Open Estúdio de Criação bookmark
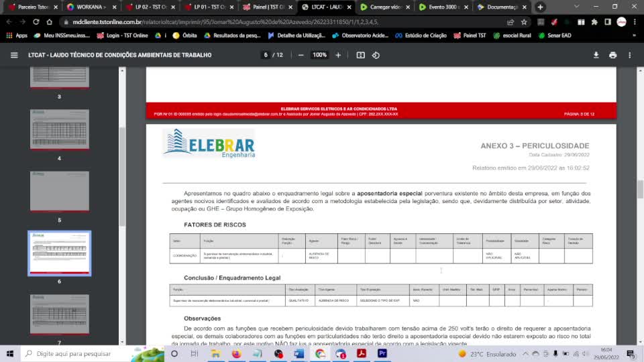Image resolution: width=644 pixels, height=362 pixels. tap(421, 36)
